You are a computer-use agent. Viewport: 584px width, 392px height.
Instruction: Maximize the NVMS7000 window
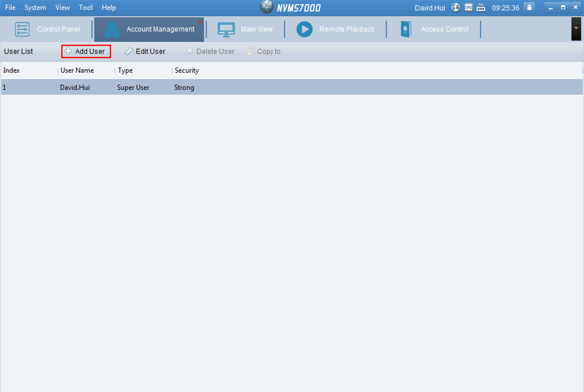coord(563,7)
